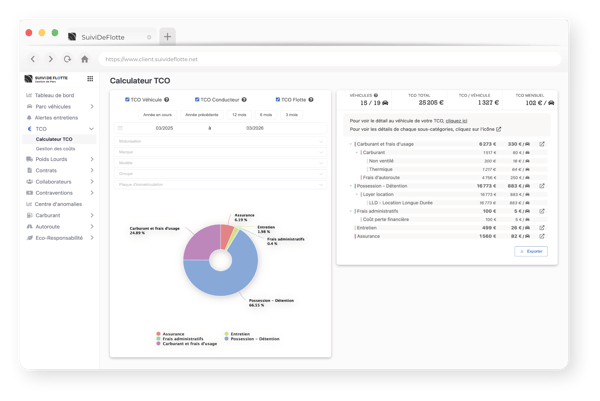Open details icon for Possession - Détention row
Viewport: 600px width, 401px height.
(542, 186)
